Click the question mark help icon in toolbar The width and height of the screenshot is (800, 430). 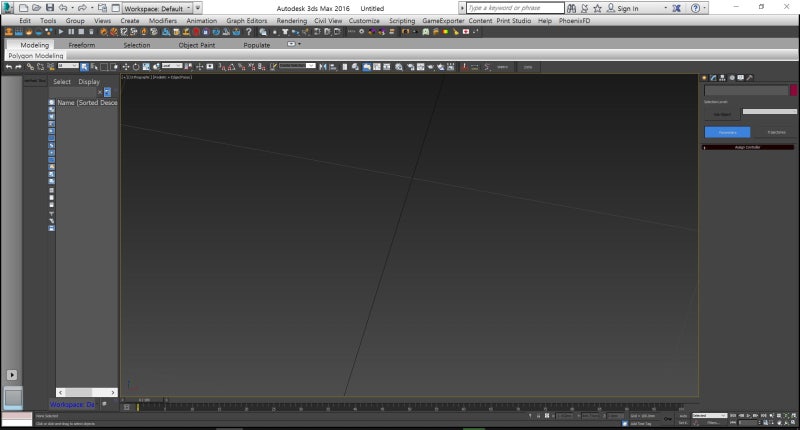tap(248, 32)
